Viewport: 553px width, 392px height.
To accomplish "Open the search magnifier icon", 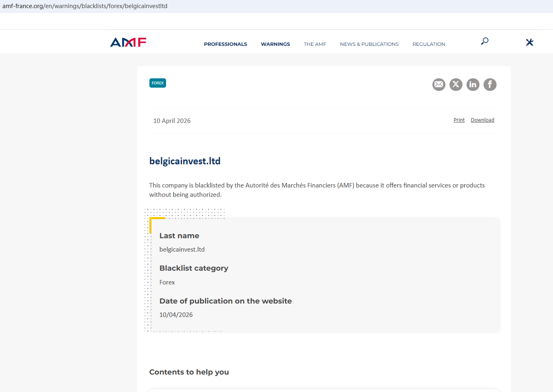I will [x=484, y=41].
